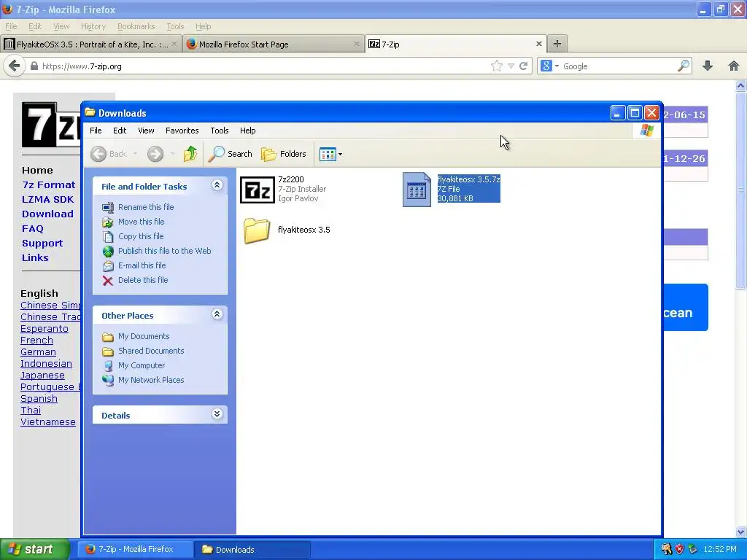Click Move this file task
The height and width of the screenshot is (560, 747).
click(141, 222)
